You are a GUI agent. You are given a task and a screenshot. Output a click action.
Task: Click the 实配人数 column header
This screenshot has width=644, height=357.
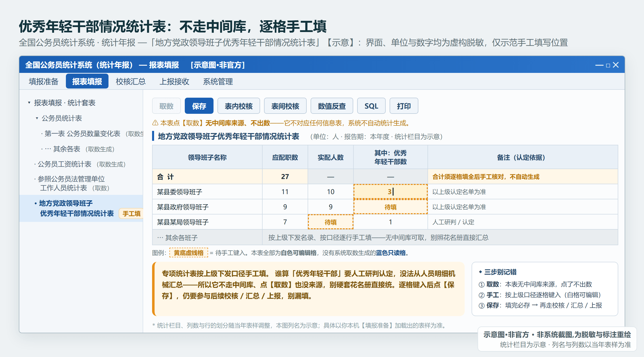330,157
